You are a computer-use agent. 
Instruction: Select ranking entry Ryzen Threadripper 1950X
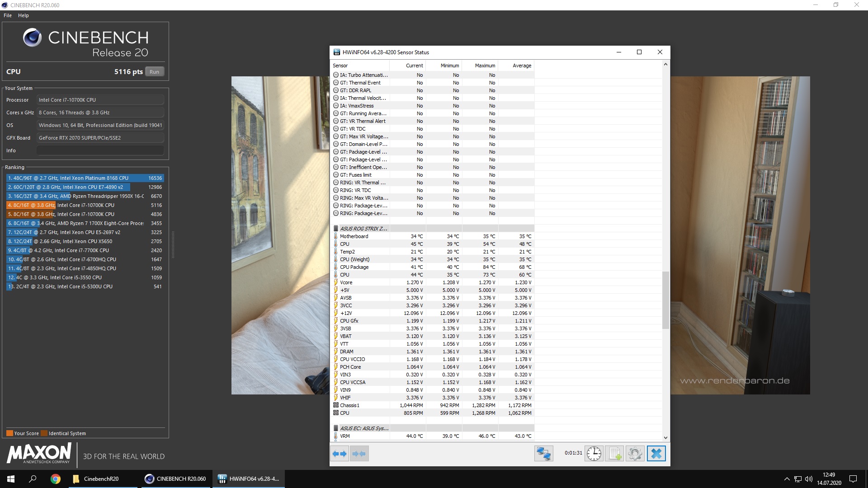85,196
